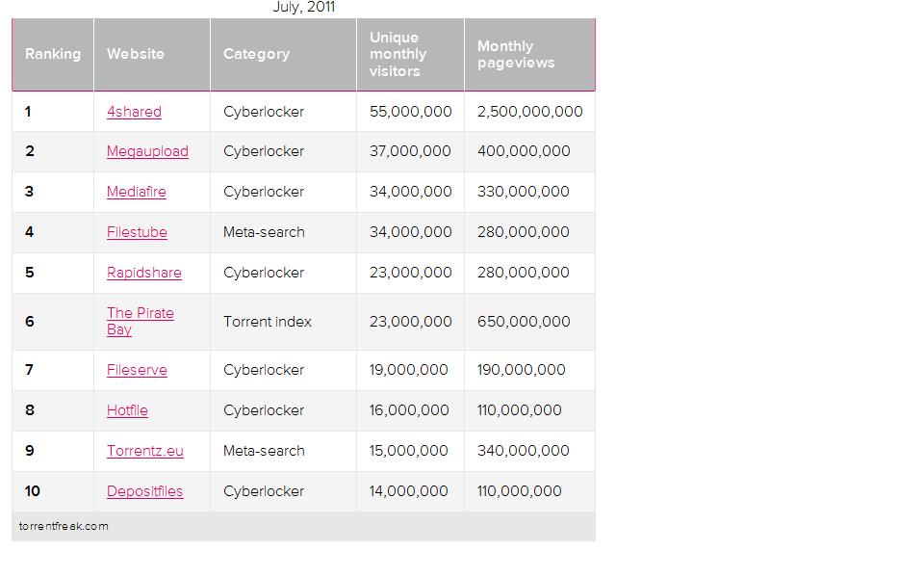924x578 pixels.
Task: Click the Monthly pageviews column header
Action: click(516, 54)
